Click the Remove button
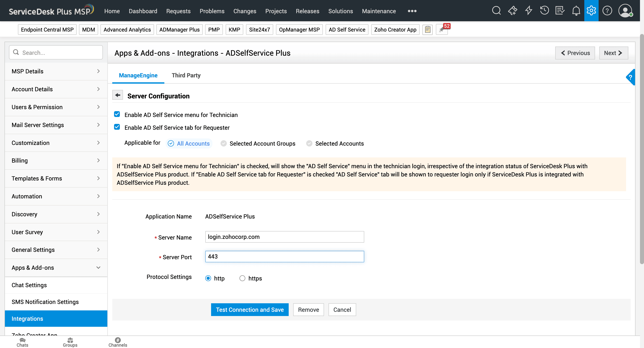Screen dimensions: 644x348 point(308,310)
